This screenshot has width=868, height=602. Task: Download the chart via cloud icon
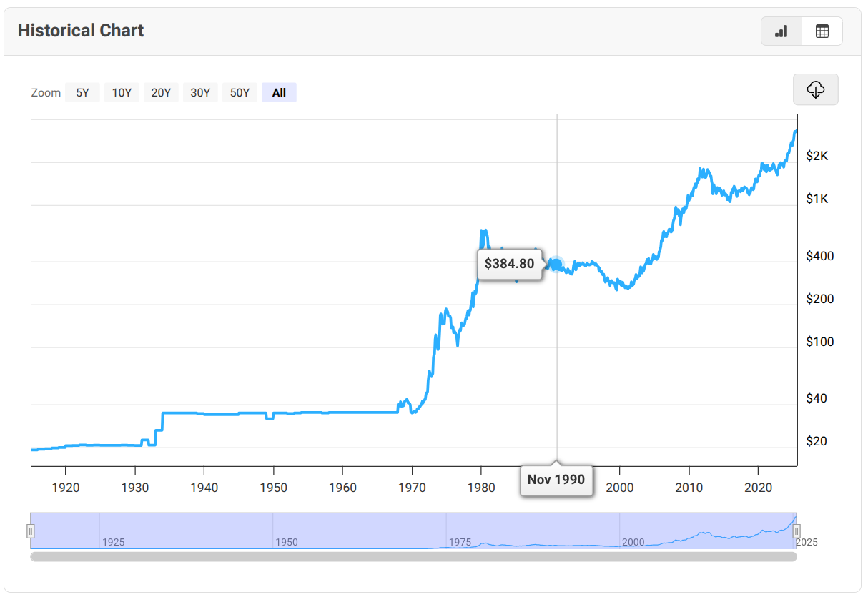pos(815,89)
